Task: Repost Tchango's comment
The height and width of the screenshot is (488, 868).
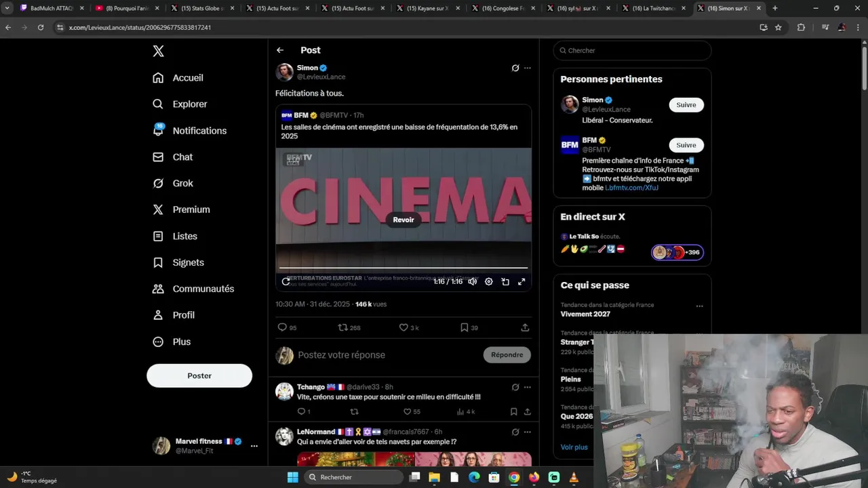Action: coord(354,412)
